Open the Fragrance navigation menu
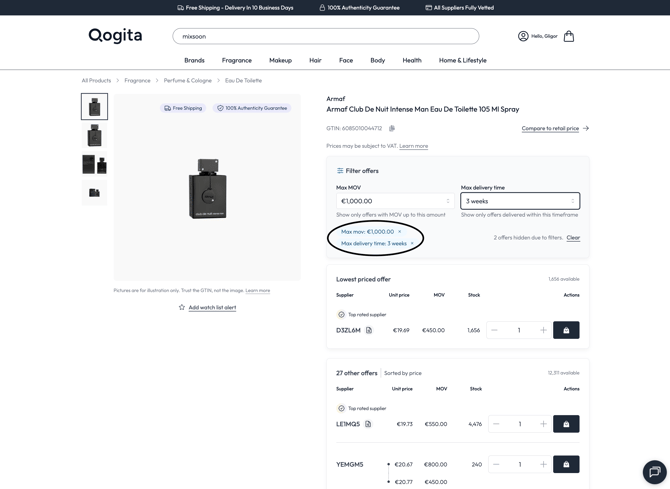The height and width of the screenshot is (489, 670). tap(237, 60)
